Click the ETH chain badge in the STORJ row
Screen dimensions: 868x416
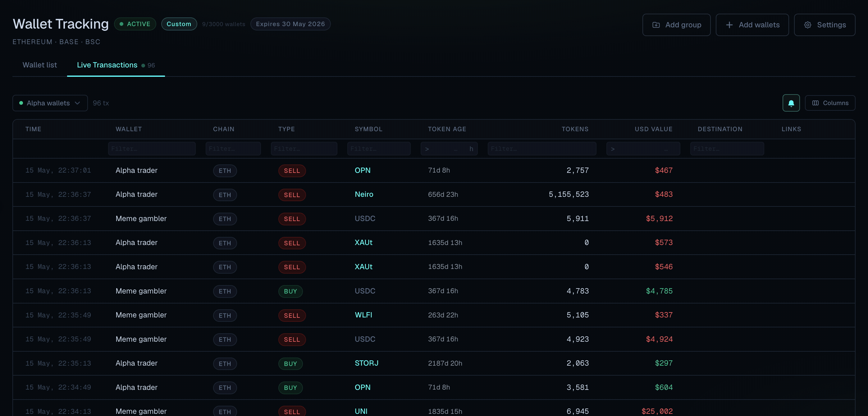point(225,364)
